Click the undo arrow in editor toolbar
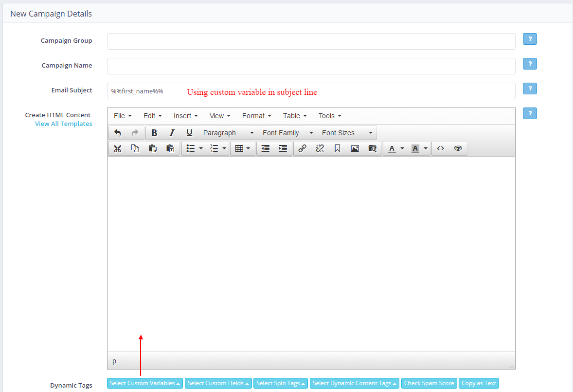 [x=117, y=133]
